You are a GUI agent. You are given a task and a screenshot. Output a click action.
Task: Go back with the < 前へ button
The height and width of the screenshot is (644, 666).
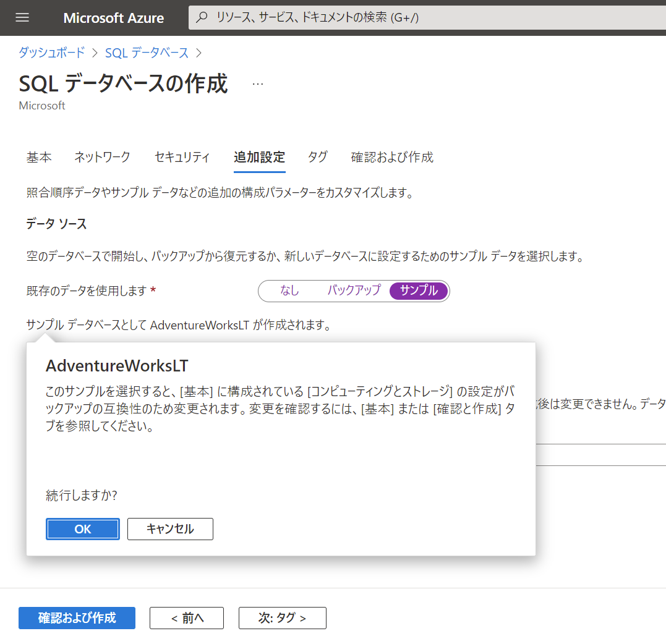tap(187, 618)
